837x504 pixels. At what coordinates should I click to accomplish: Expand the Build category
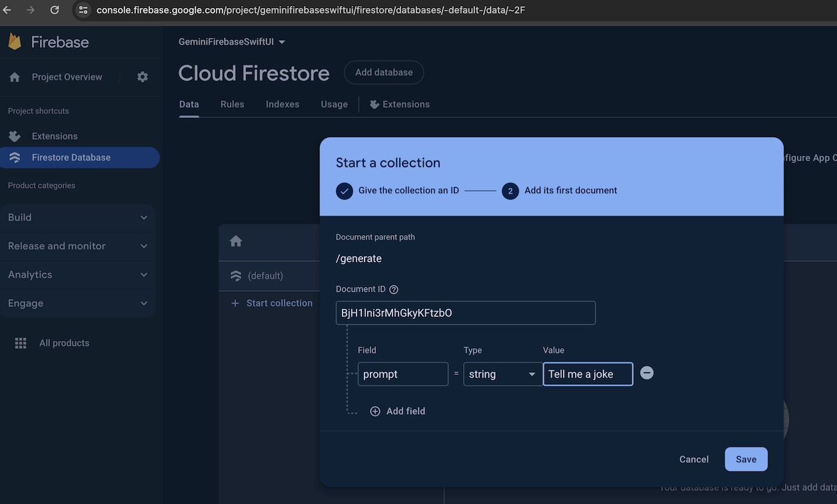pos(78,217)
